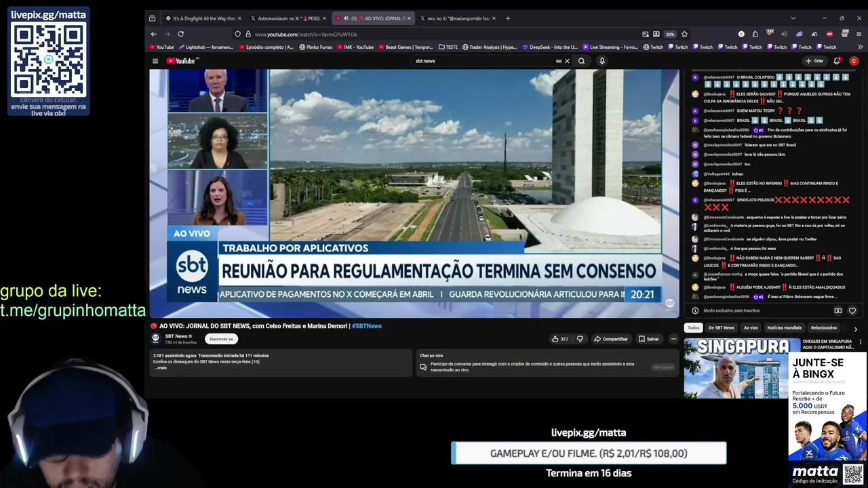The image size is (868, 488).
Task: Show more bookmarks overflow chevron
Action: (x=860, y=47)
